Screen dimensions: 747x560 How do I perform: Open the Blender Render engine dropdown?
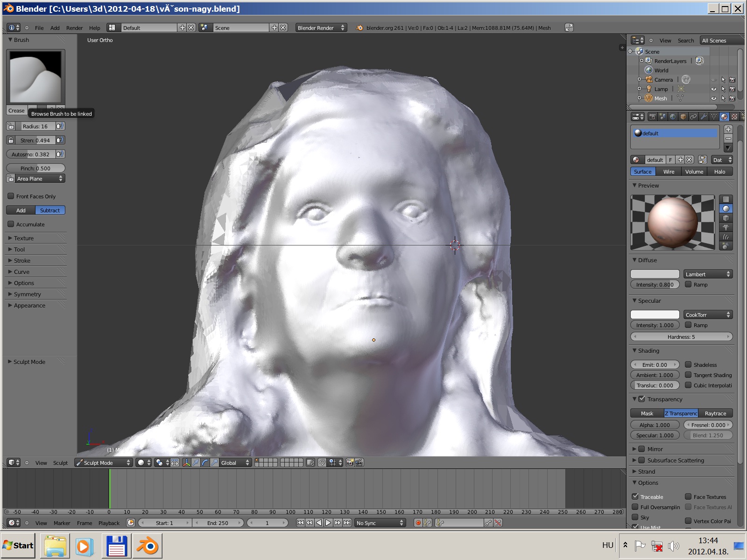[321, 28]
